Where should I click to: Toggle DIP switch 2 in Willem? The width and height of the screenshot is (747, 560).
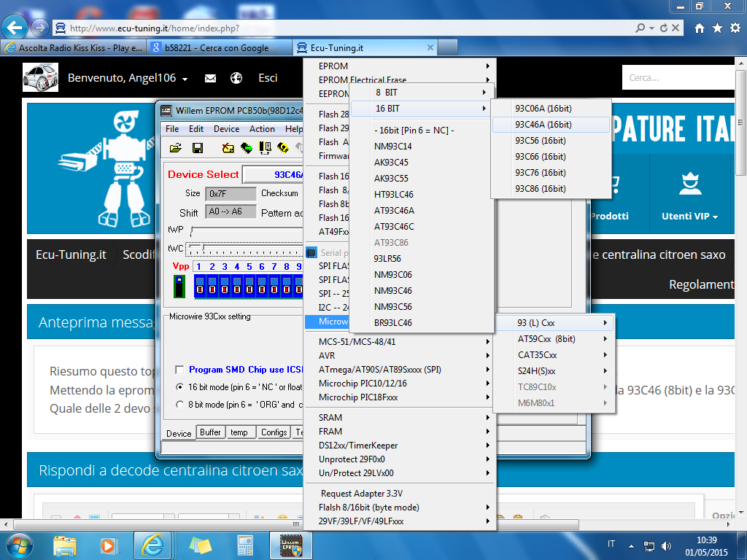[212, 286]
